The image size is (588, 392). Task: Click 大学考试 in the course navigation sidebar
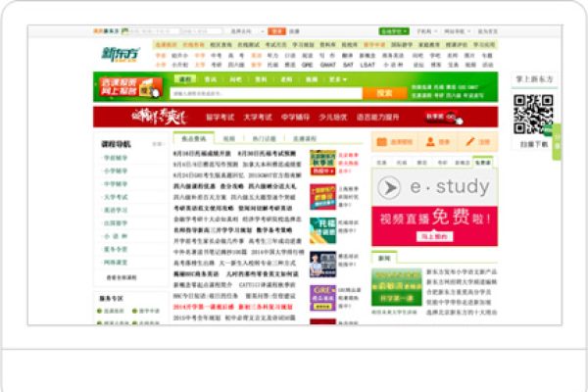pyautogui.click(x=116, y=196)
